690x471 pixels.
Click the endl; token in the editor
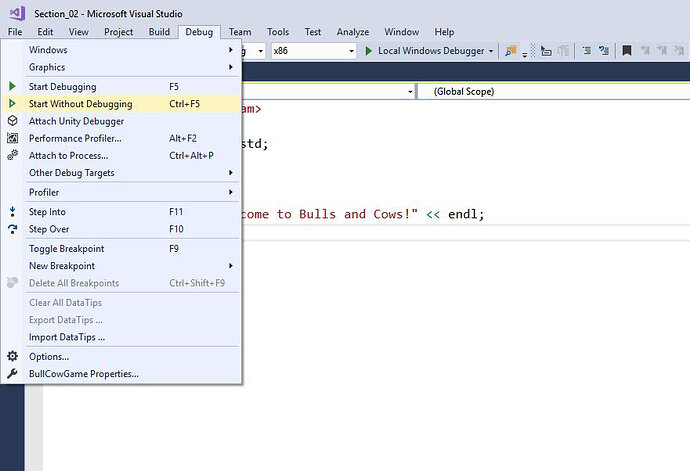click(466, 214)
